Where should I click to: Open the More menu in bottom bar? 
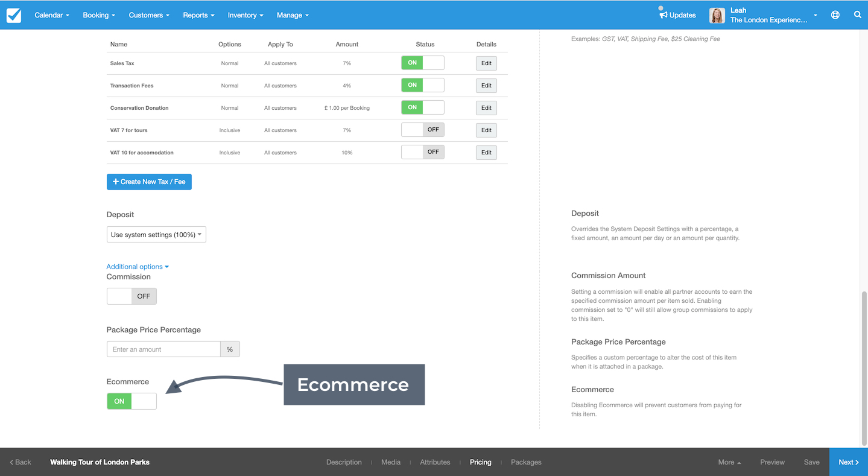[x=729, y=462]
